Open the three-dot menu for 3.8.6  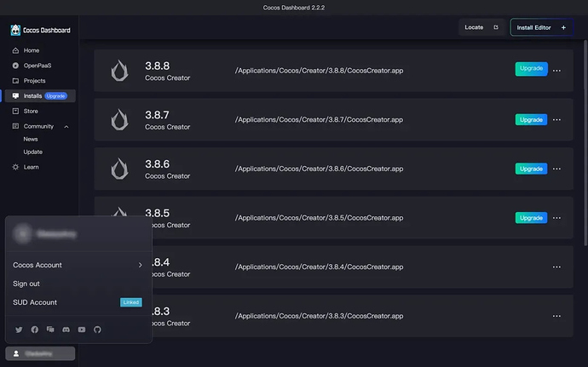pos(556,169)
